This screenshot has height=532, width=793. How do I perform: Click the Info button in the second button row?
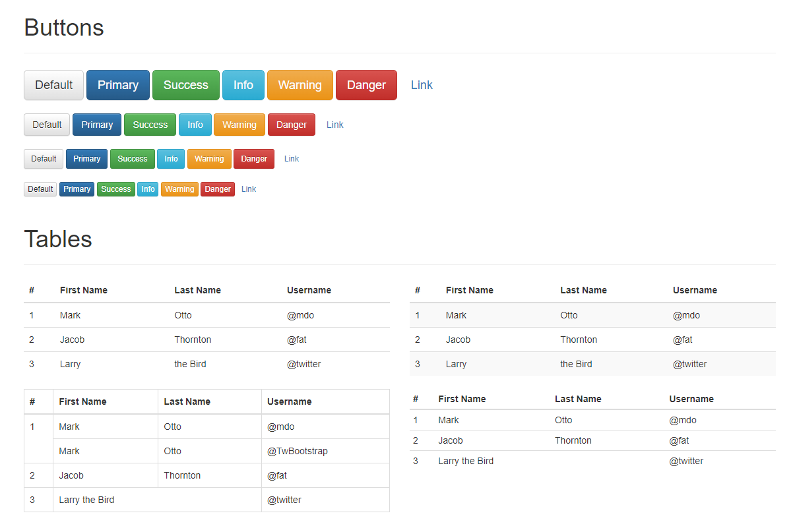click(195, 125)
